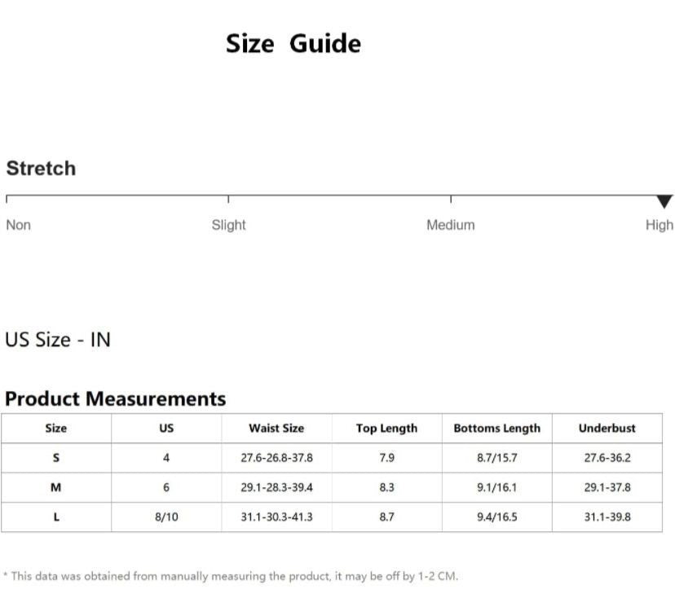Click the 'Stretch' section heading
Screen dimensions: 675x616
pyautogui.click(x=41, y=169)
